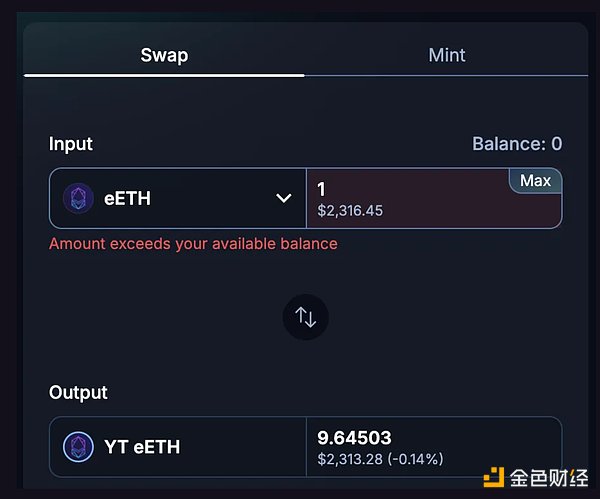Click the balance exceeded error message
The width and height of the screenshot is (600, 499).
pyautogui.click(x=193, y=244)
